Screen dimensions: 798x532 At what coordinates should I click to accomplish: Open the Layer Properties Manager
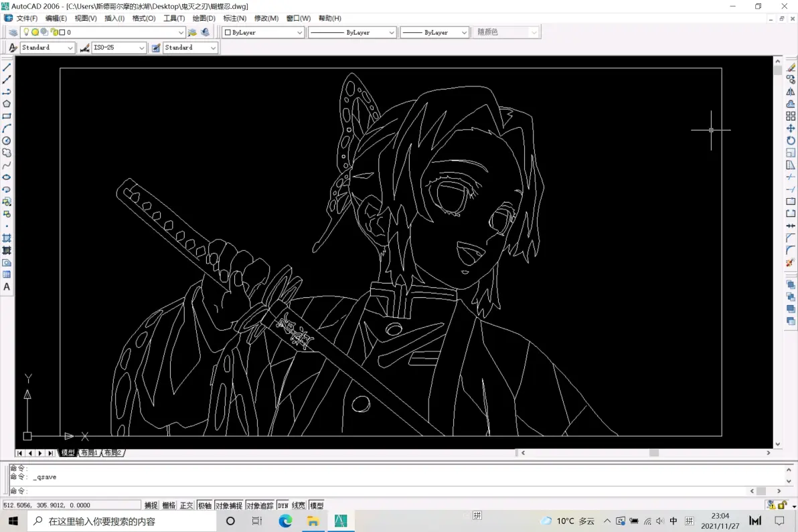coord(13,32)
